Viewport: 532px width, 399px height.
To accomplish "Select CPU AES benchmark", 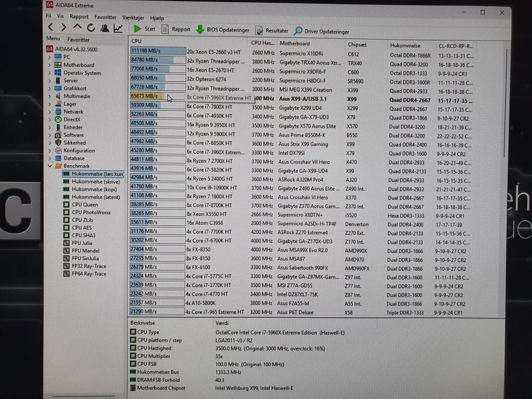I will 78,228.
